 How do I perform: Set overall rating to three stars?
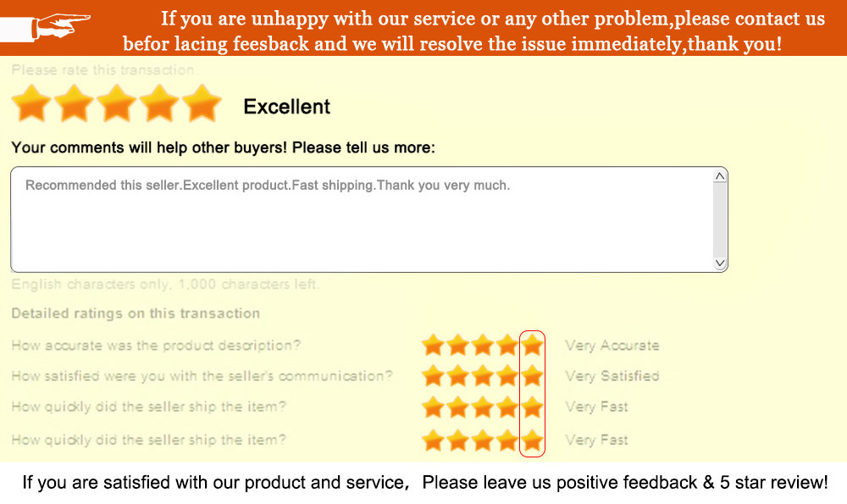[x=117, y=104]
